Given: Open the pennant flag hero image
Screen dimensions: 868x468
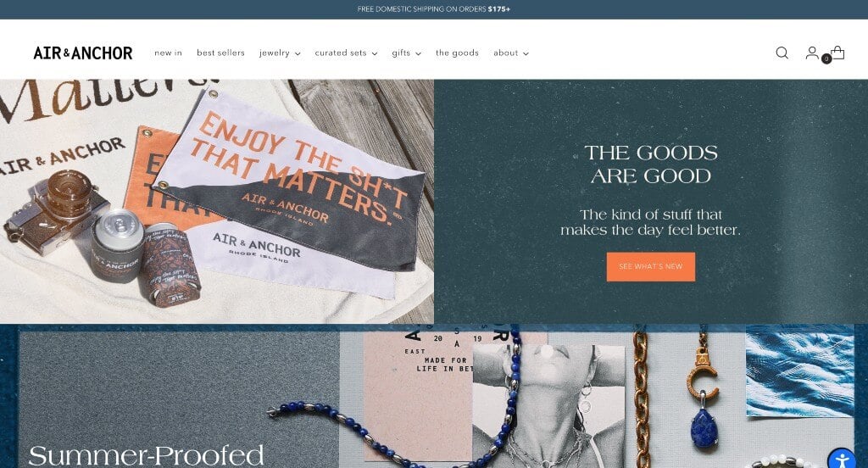Looking at the screenshot, I should pos(217,202).
